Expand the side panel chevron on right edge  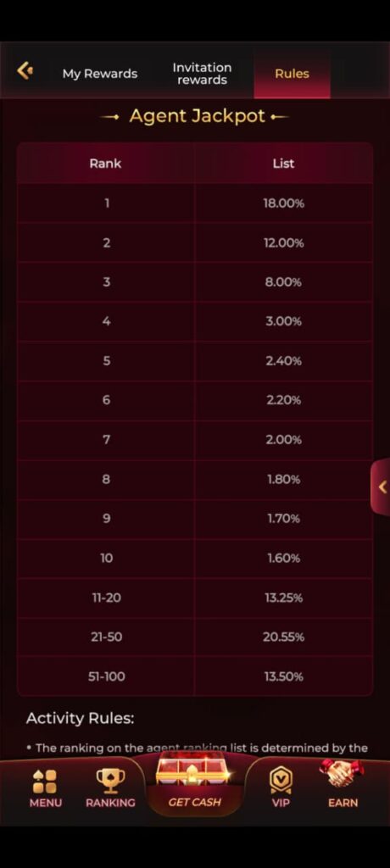(x=382, y=487)
